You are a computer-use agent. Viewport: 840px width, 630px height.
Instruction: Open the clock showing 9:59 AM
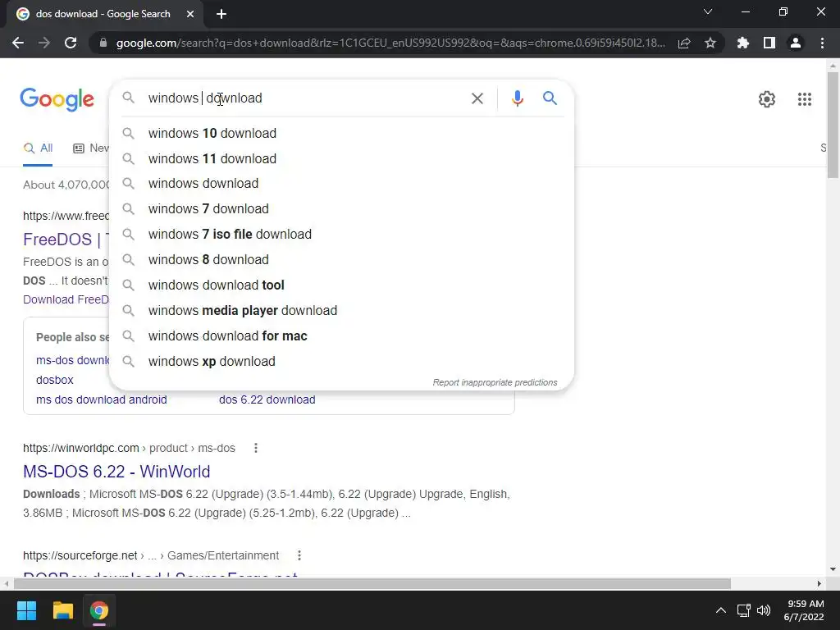(x=804, y=610)
